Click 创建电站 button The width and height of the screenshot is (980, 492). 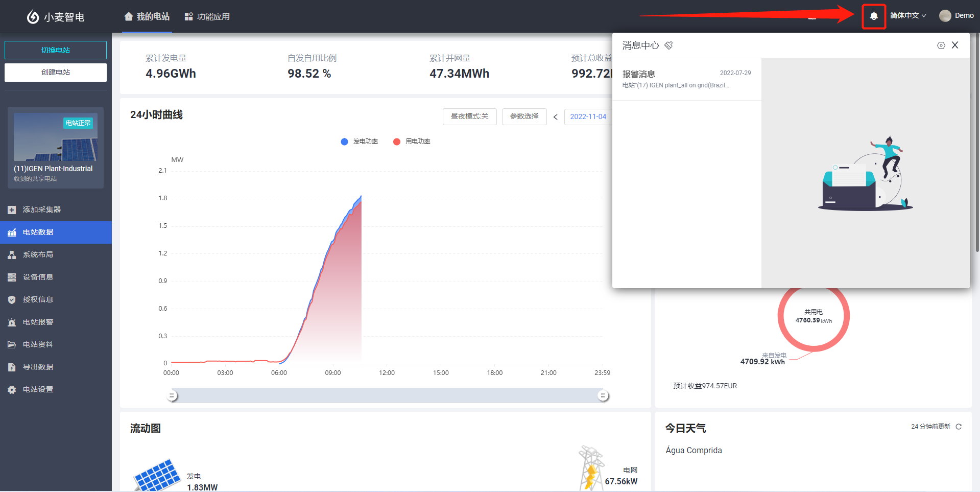56,73
